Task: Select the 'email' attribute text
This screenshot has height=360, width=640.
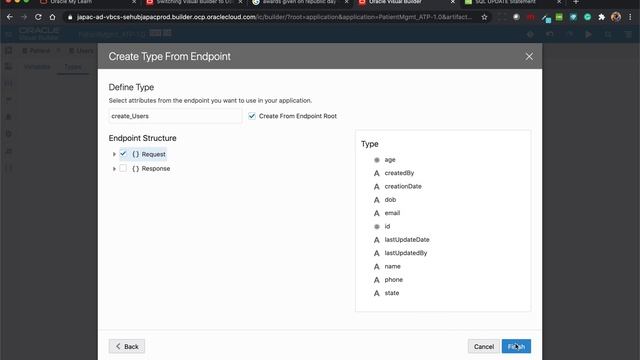Action: tap(392, 213)
